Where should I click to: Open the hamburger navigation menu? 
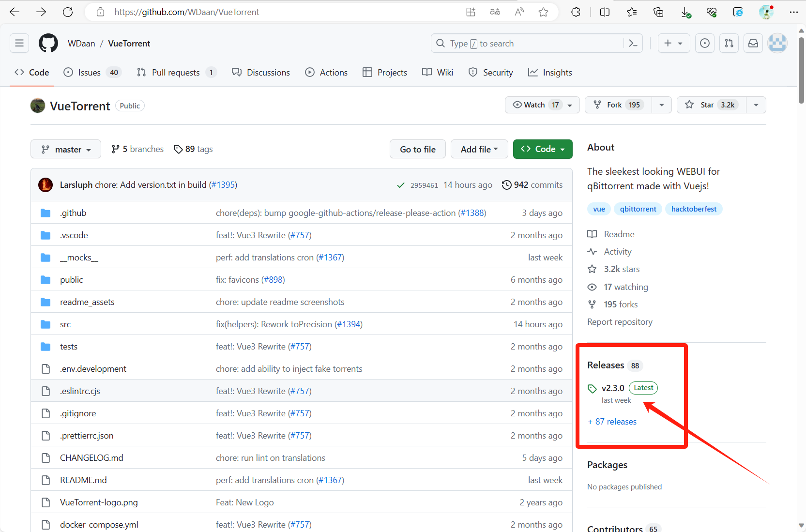tap(19, 44)
